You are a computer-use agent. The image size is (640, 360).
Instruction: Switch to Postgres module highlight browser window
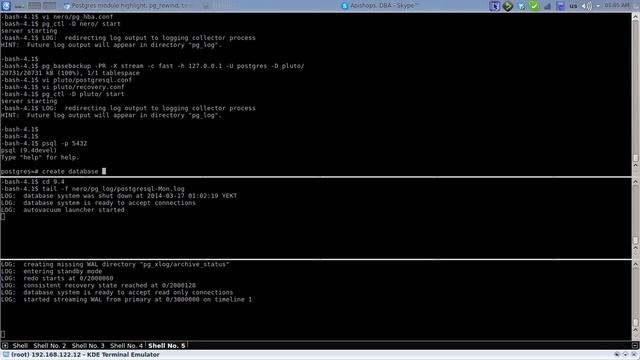pyautogui.click(x=128, y=6)
